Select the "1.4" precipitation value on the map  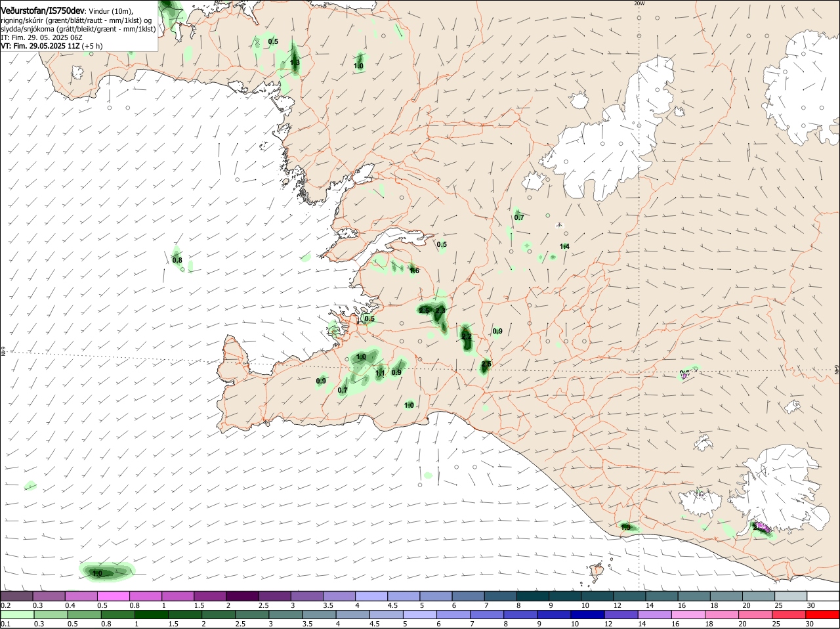coord(564,246)
